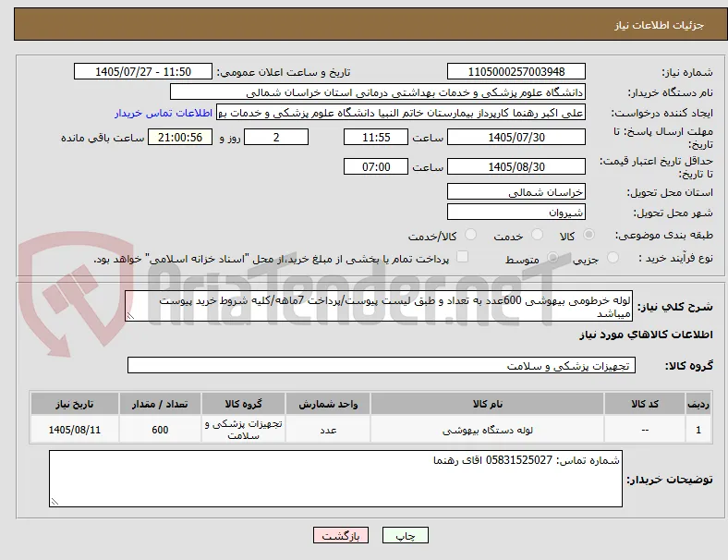
Task: Click the resize handle of the buyer notes textarea
Action: click(x=55, y=502)
